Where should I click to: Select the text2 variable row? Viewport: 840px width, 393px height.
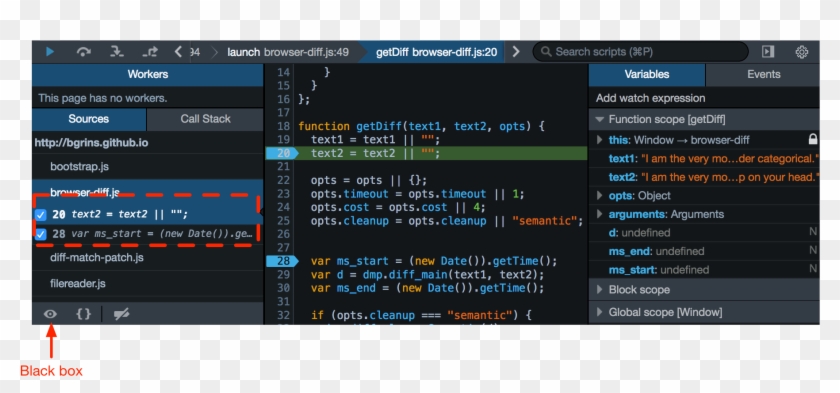pos(704,177)
